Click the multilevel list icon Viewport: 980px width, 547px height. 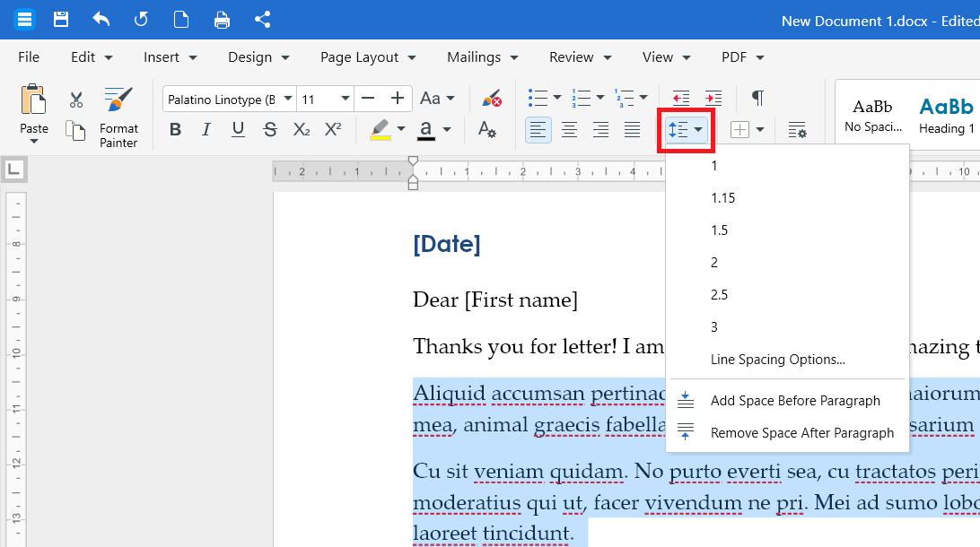coord(625,98)
